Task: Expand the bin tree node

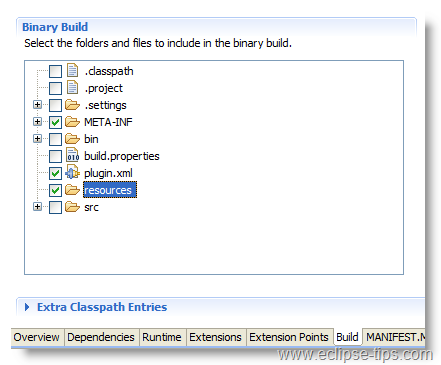Action: point(38,139)
